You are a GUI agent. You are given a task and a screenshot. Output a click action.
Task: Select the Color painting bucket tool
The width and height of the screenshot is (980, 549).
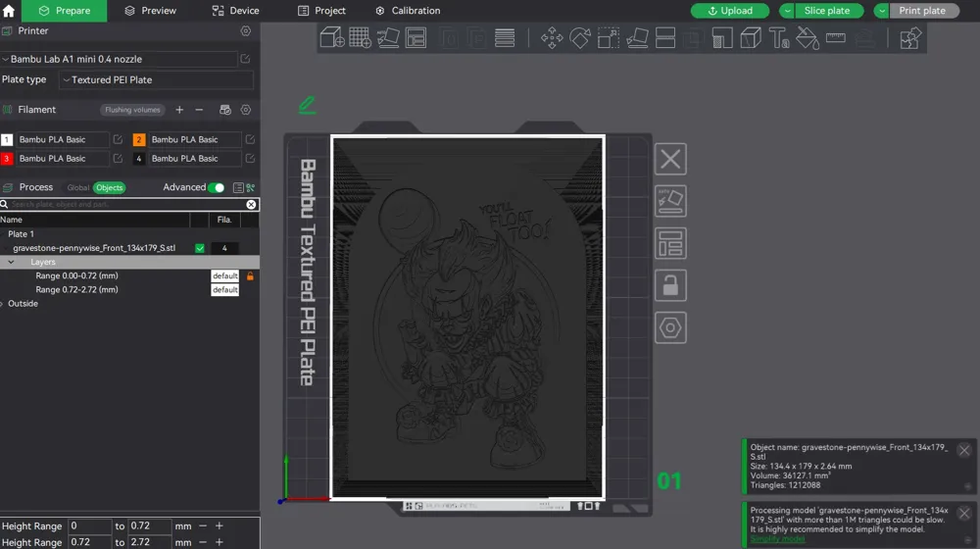click(807, 37)
